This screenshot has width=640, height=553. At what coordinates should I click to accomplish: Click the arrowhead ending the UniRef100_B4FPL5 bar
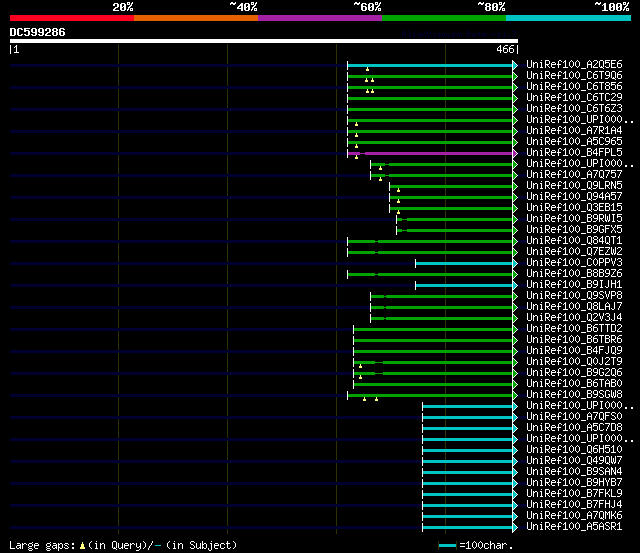click(x=515, y=153)
